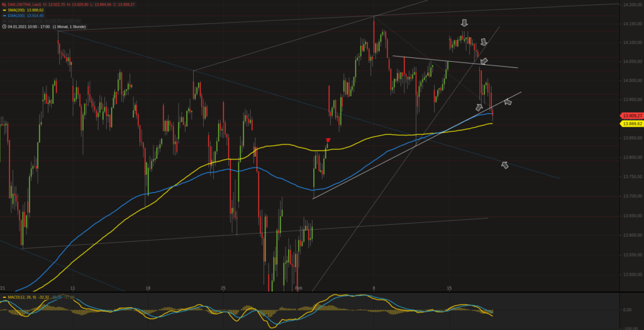The width and height of the screenshot is (644, 330).
Task: Click the 13.550,00 price axis label
Action: pos(631,255)
